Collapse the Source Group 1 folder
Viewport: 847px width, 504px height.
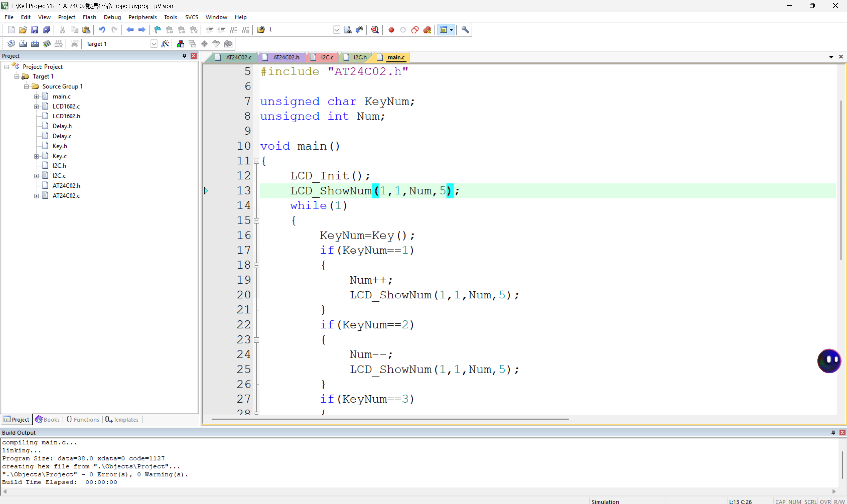(26, 87)
